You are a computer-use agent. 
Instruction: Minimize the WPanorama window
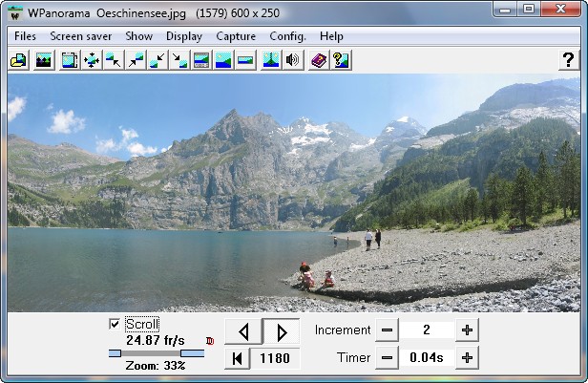[x=505, y=9]
